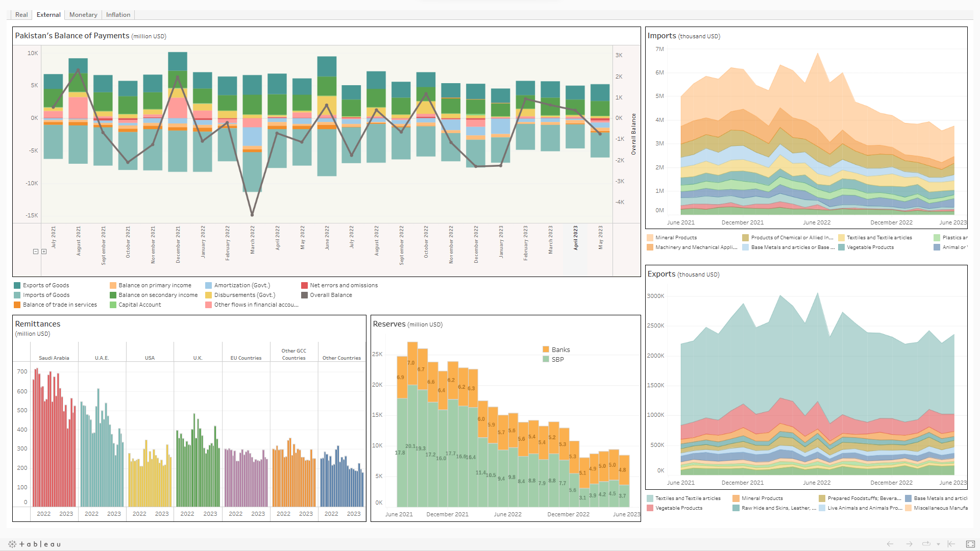Click the Mineral Products imports legend swatch
980x551 pixels.
pyautogui.click(x=650, y=238)
